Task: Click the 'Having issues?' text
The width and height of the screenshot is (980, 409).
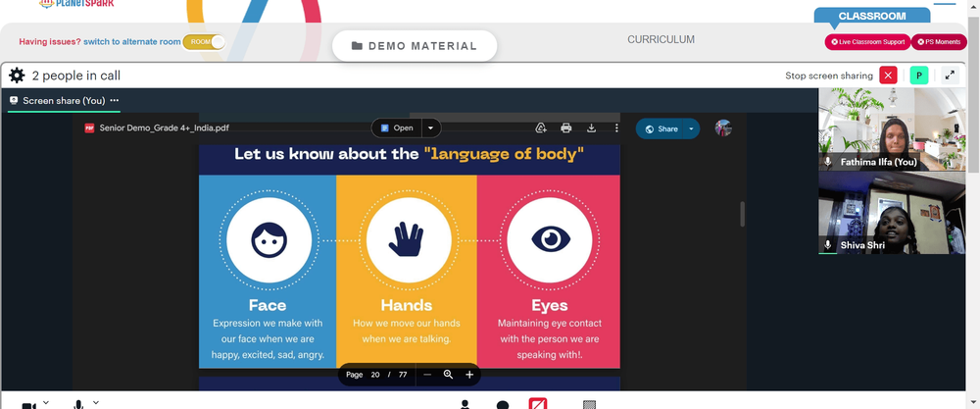Action: [x=50, y=42]
